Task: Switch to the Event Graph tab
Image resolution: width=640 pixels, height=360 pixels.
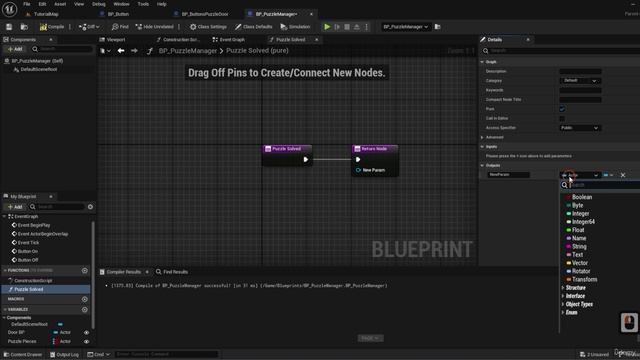Action: [x=232, y=40]
